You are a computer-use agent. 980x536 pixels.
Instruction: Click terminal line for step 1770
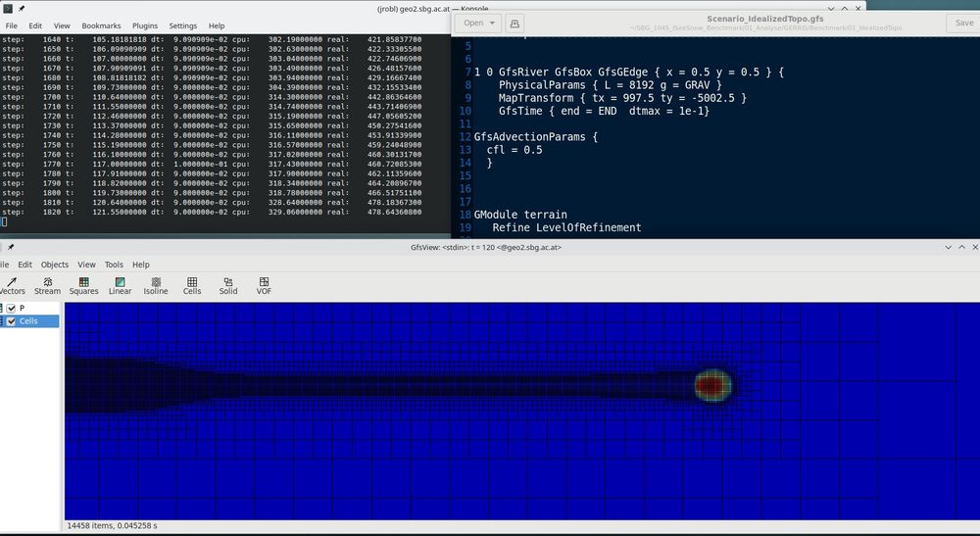[212, 165]
